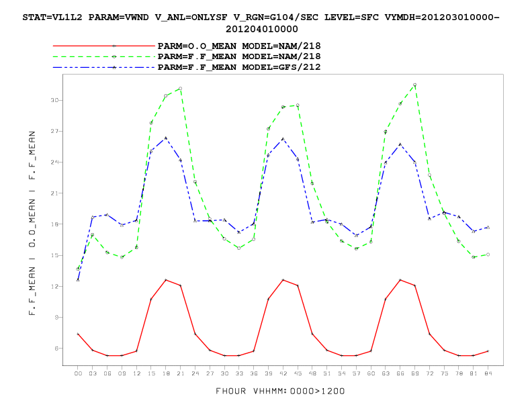Click x-axis tick label 27
This screenshot has height=411, width=532.
210,373
